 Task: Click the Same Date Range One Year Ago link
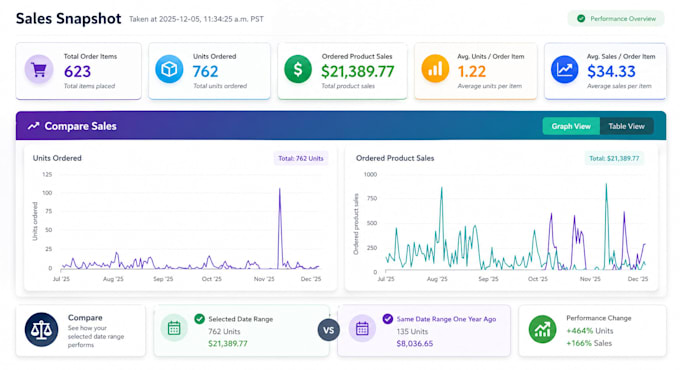[x=446, y=319]
